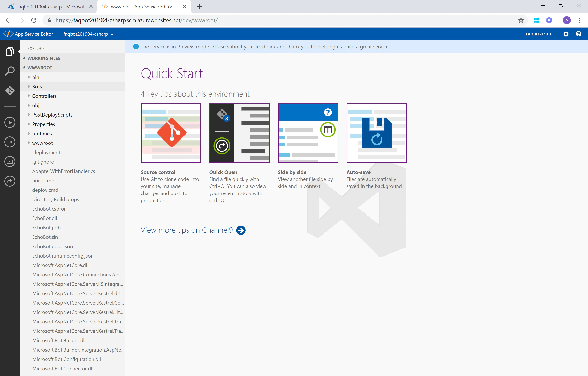Screen dimensions: 588x376
Task: Select the wwwroot - App Service Editor tab
Action: pyautogui.click(x=144, y=7)
